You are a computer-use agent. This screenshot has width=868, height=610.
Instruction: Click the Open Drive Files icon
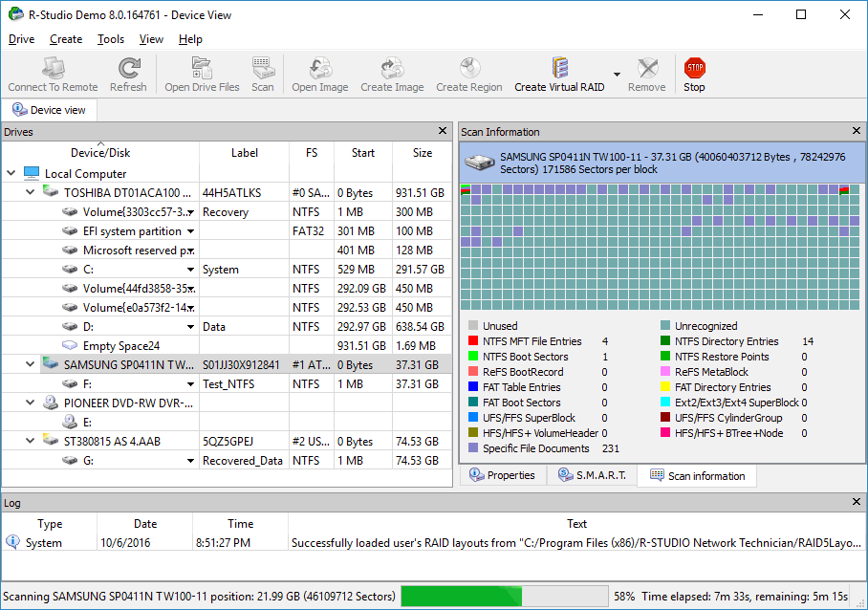tap(202, 75)
